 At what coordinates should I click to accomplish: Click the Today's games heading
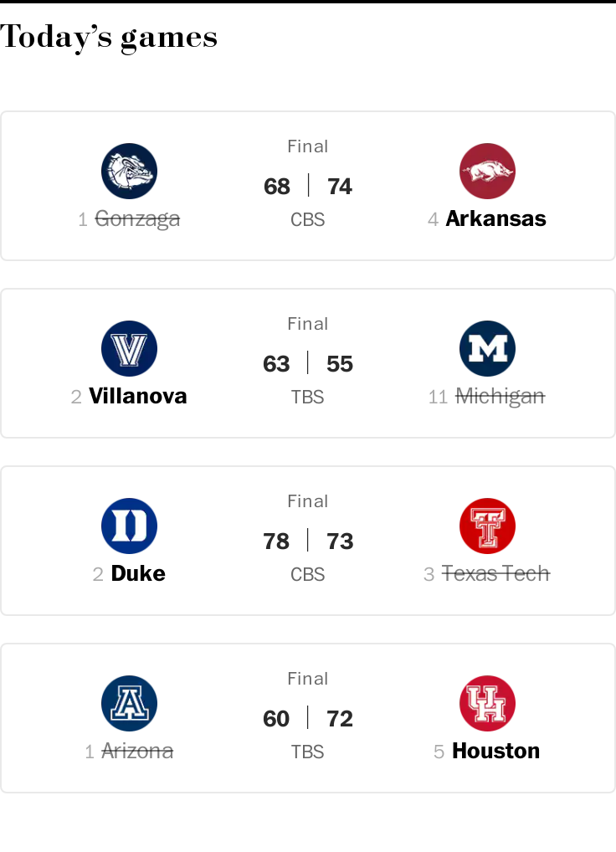coord(109,37)
